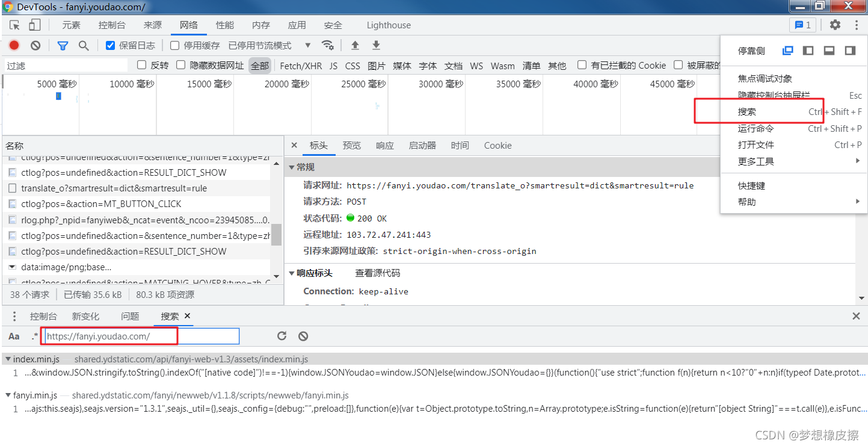Switch to 响应 request tab
The image size is (868, 446).
[385, 146]
